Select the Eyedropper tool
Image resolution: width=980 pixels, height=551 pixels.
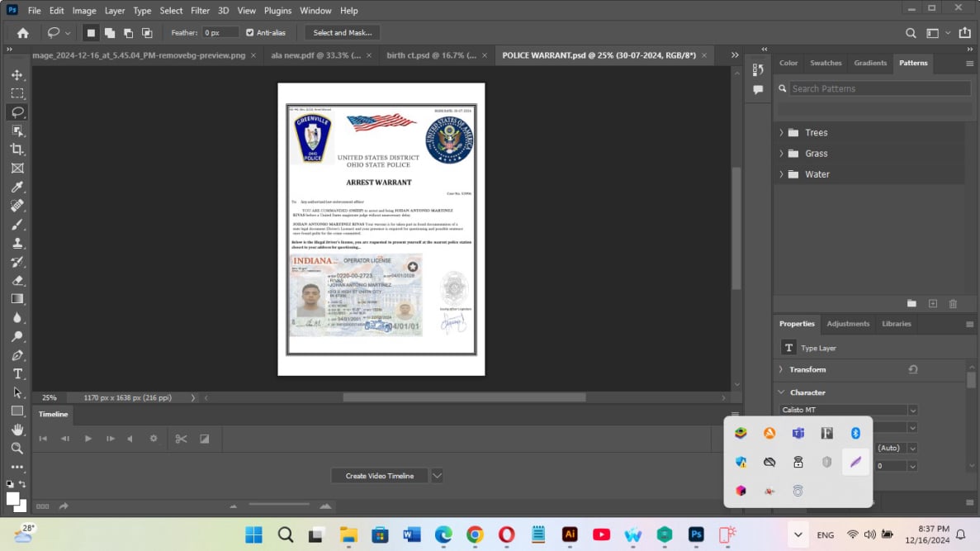17,187
